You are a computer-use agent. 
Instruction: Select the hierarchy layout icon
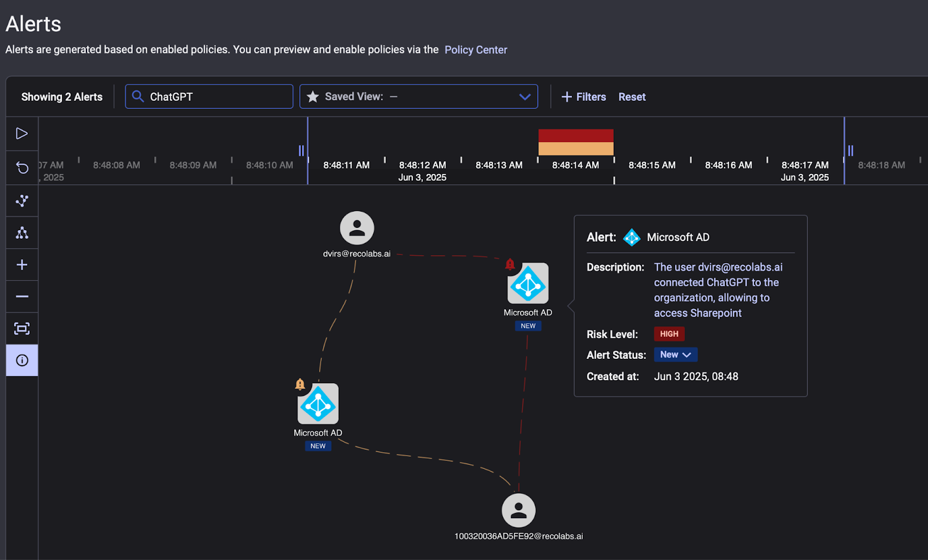[22, 233]
